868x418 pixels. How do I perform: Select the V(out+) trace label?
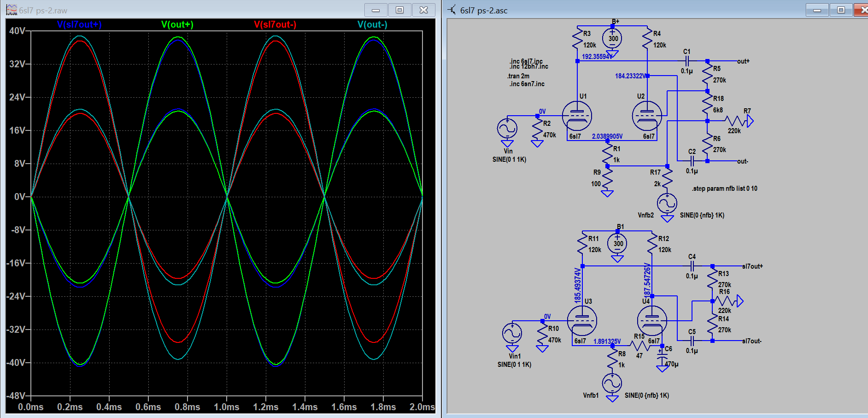177,24
